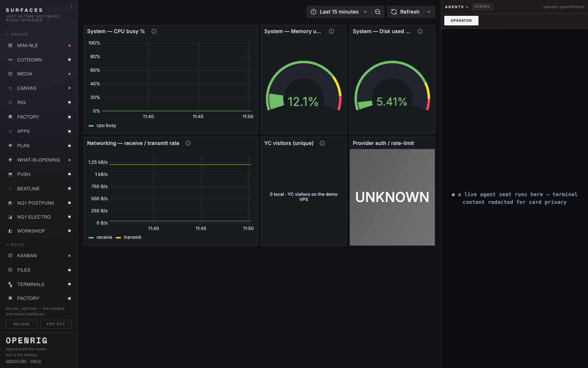Open the FACTORY item under BUILD

tap(39, 298)
